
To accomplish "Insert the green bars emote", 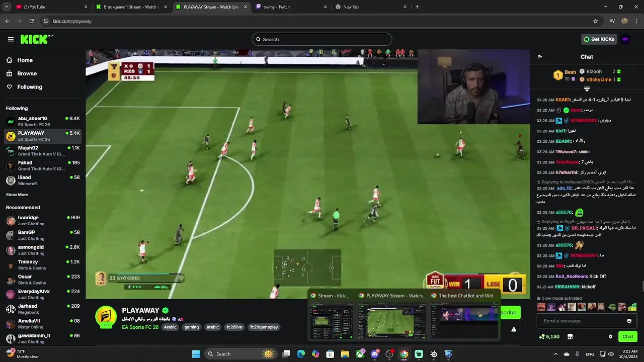I will (632, 307).
